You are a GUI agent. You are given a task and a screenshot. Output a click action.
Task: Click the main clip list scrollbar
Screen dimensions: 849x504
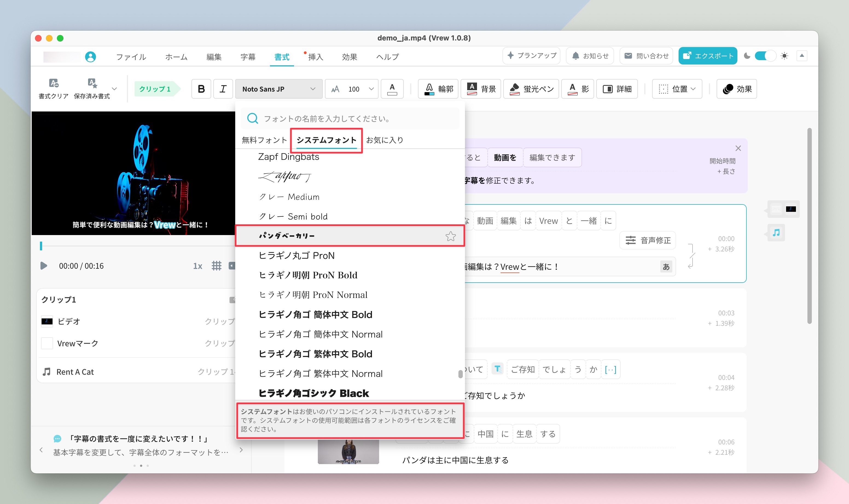[810, 226]
